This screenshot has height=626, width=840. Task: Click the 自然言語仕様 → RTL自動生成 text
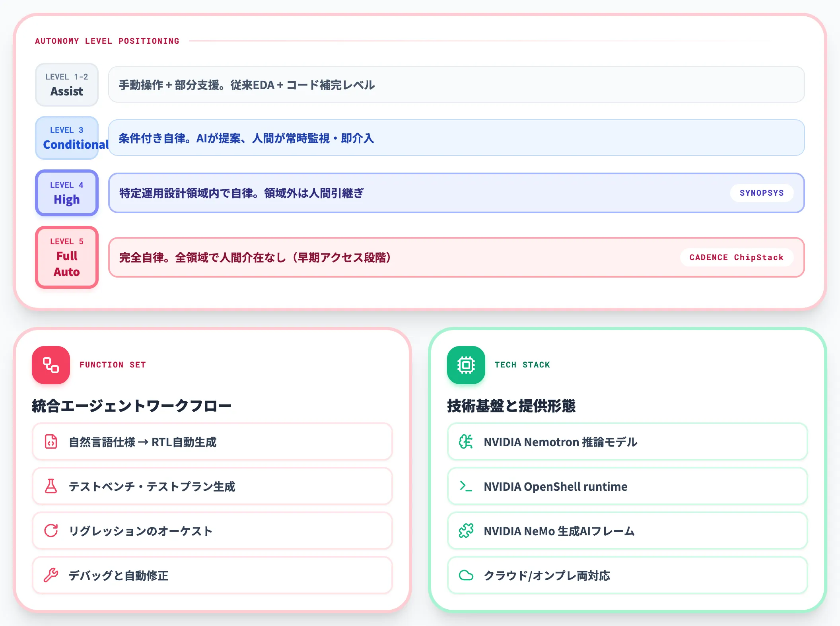(x=142, y=442)
